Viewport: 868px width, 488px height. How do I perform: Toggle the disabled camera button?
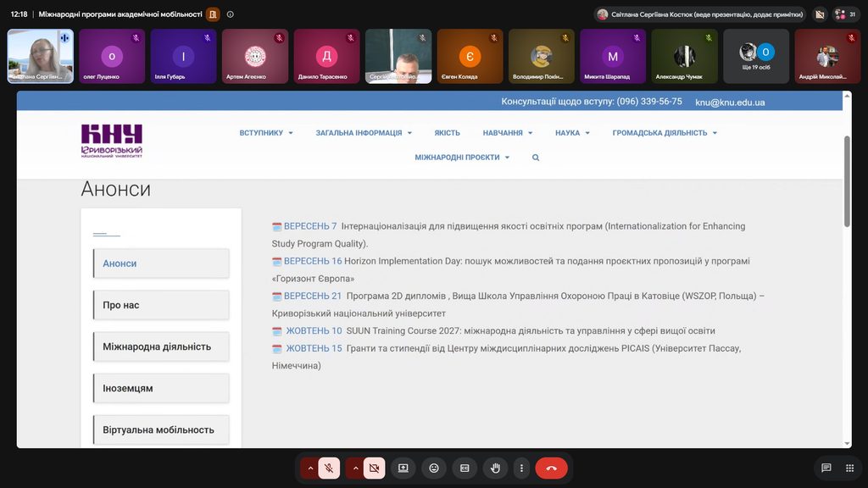(x=374, y=468)
